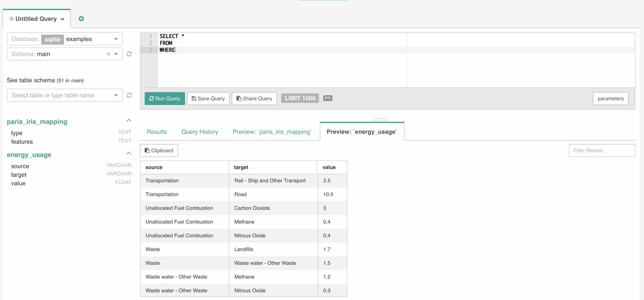Refresh the schema list icon
Screen dimensions: 644x300
pos(129,54)
